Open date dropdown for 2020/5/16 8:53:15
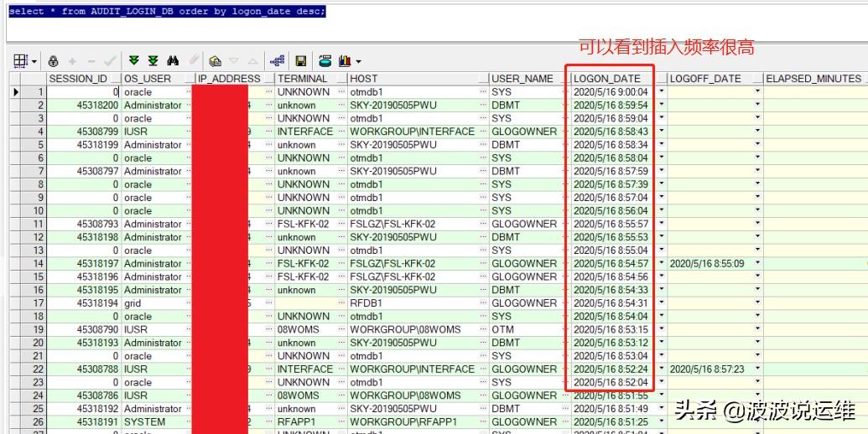The width and height of the screenshot is (868, 434). 661,329
